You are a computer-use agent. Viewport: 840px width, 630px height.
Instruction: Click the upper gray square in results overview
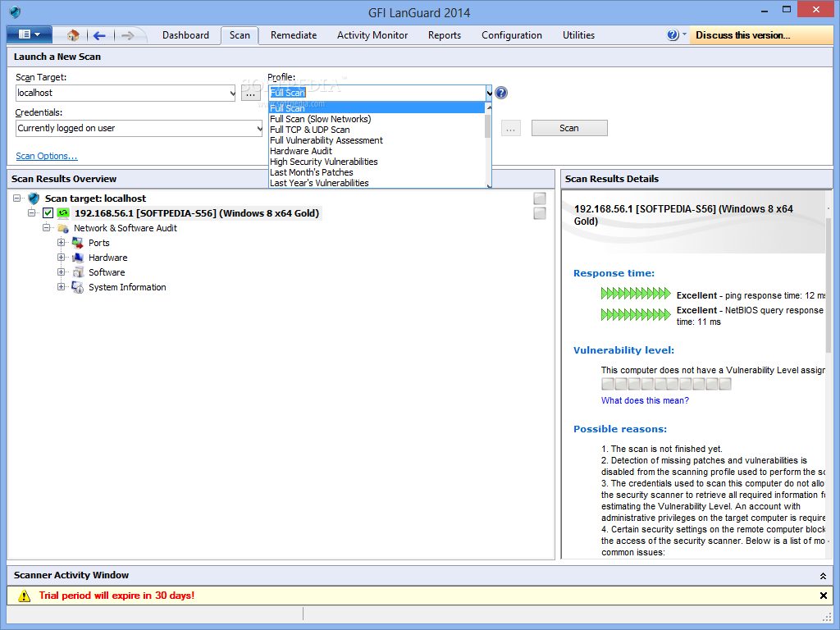click(540, 199)
